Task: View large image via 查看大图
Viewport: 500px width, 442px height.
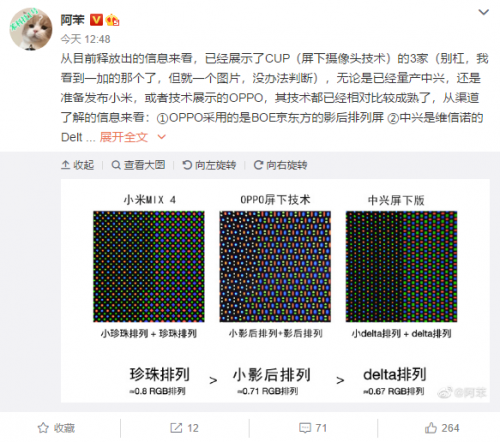Action: 138,165
